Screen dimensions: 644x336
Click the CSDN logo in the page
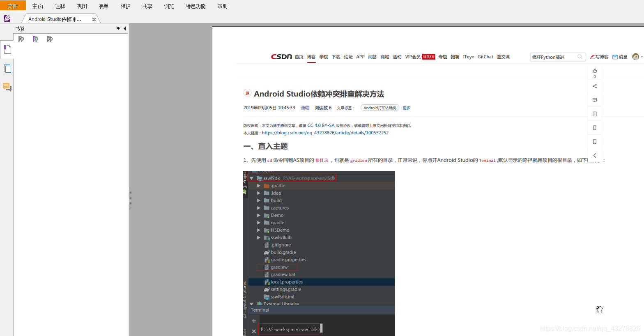(281, 57)
